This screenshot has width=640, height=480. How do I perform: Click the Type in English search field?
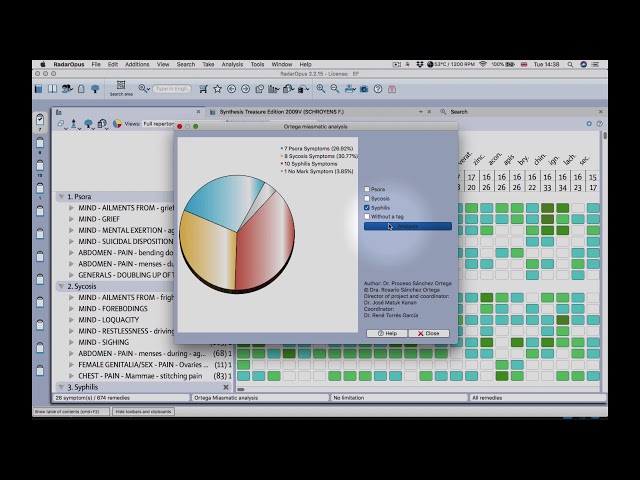point(172,89)
